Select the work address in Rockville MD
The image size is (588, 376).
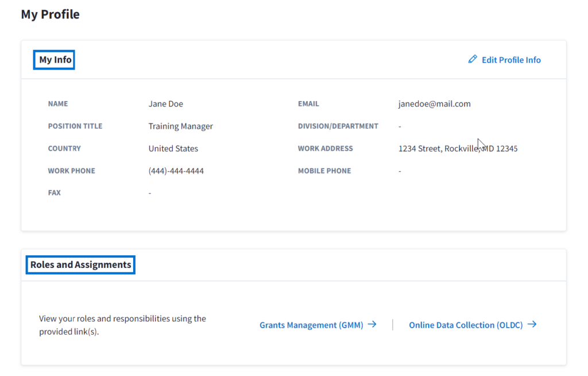[x=458, y=148]
